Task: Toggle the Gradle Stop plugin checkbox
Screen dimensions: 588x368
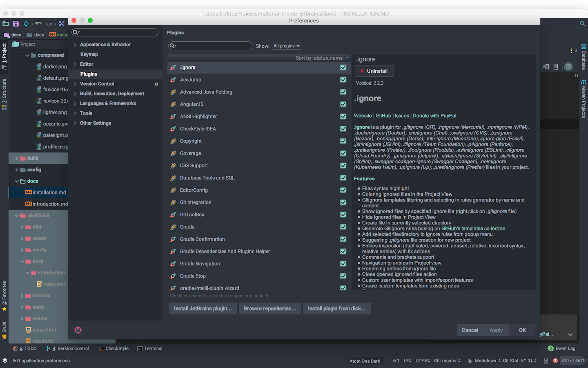Action: coord(343,276)
